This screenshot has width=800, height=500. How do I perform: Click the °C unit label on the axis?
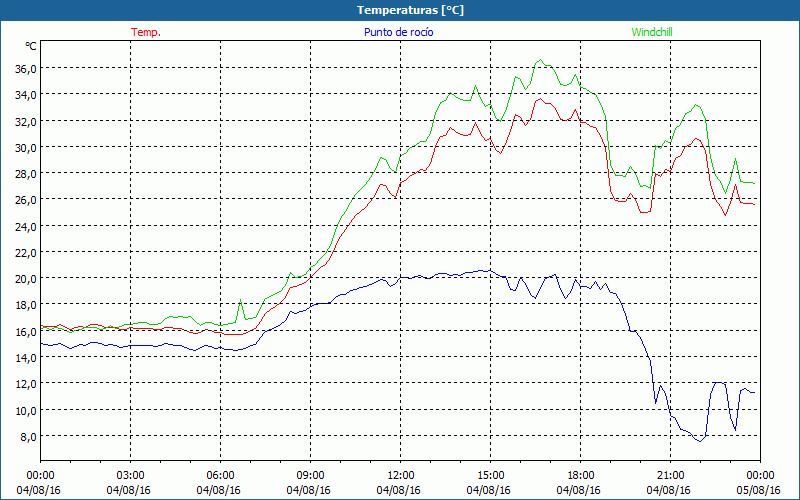pyautogui.click(x=31, y=46)
